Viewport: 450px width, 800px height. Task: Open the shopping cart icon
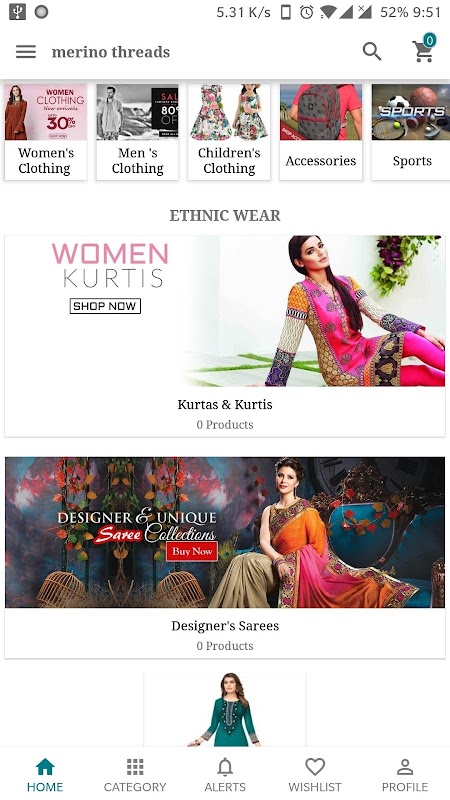423,52
